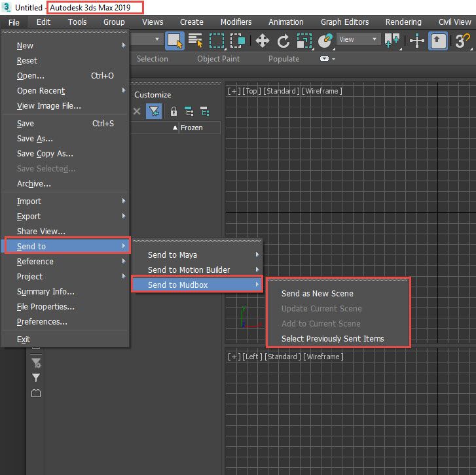Switch to the Selection ribbon tab
The image size is (476, 475).
[x=153, y=59]
